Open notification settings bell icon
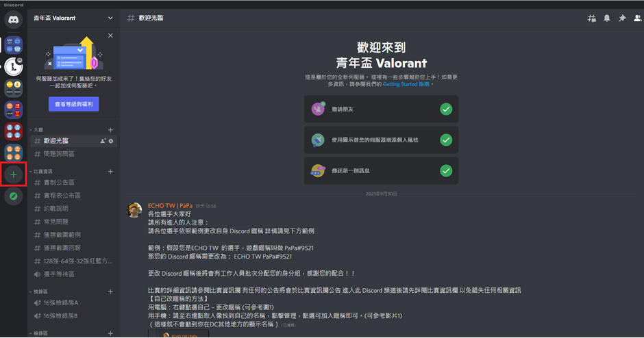 click(606, 18)
